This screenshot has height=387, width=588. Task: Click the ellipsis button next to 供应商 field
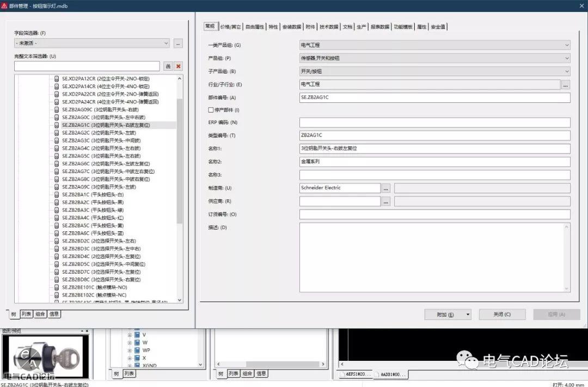[x=386, y=201]
